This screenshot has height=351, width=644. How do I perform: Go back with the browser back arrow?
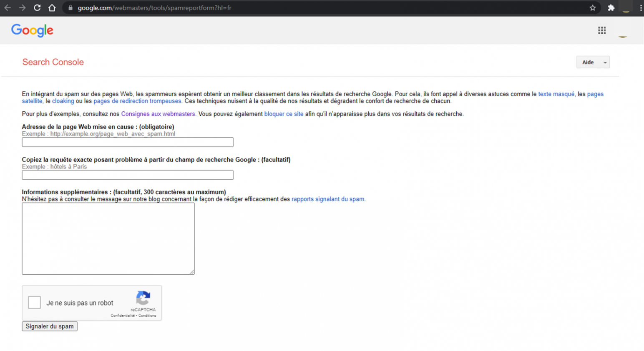[x=8, y=8]
